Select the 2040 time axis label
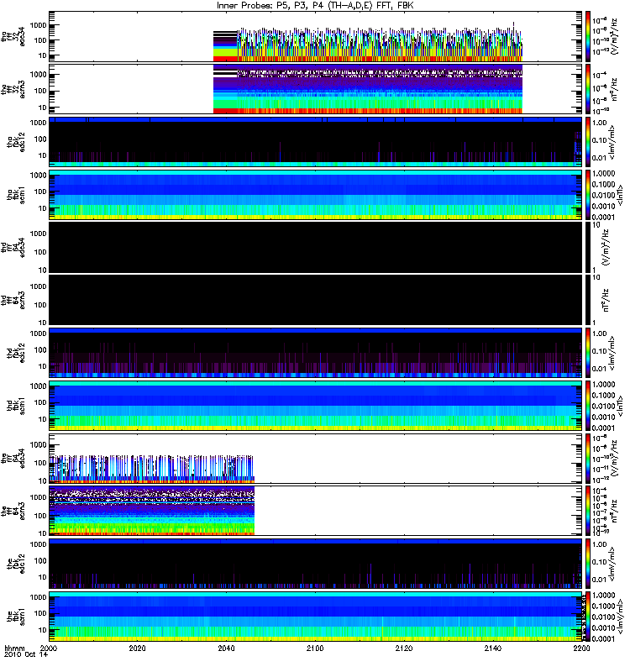The image size is (630, 672). tap(226, 648)
